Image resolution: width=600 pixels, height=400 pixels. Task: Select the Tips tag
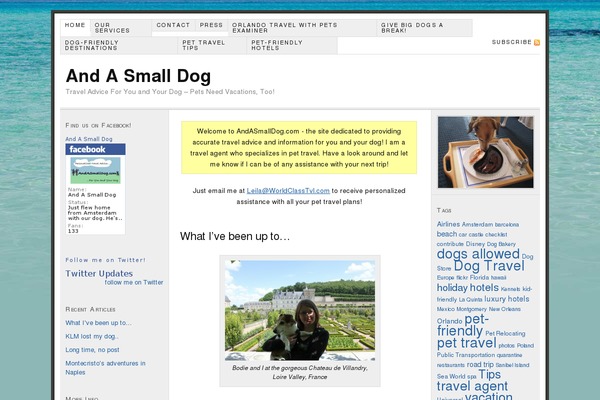[489, 374]
